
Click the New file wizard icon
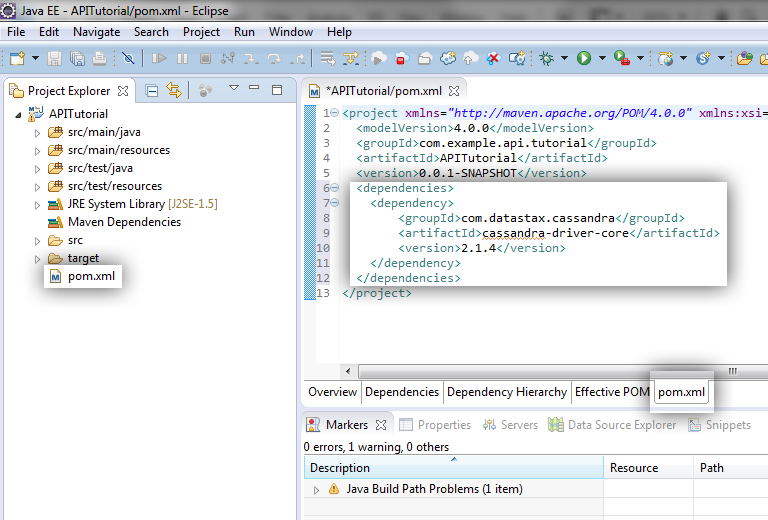[x=18, y=58]
